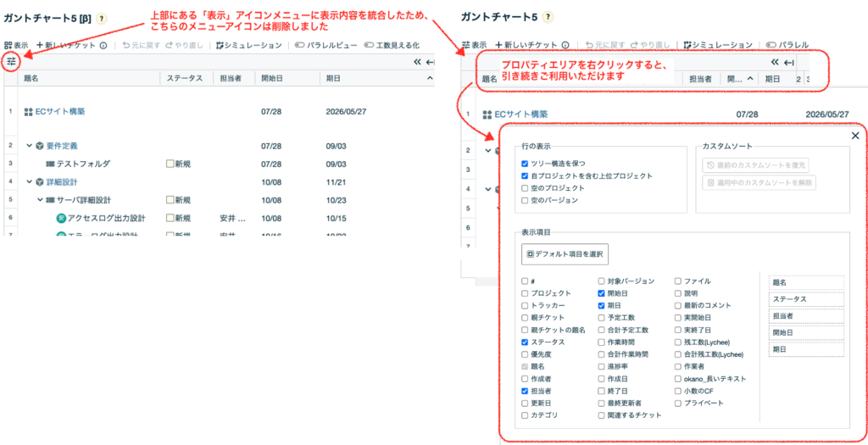The height and width of the screenshot is (445, 868).
Task: Uncheck ステータス column checkbox
Action: pos(524,342)
